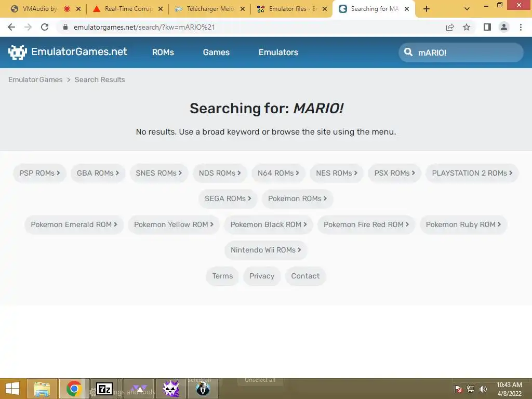This screenshot has height=399, width=532.
Task: Bookmark this page with star icon
Action: click(x=467, y=27)
